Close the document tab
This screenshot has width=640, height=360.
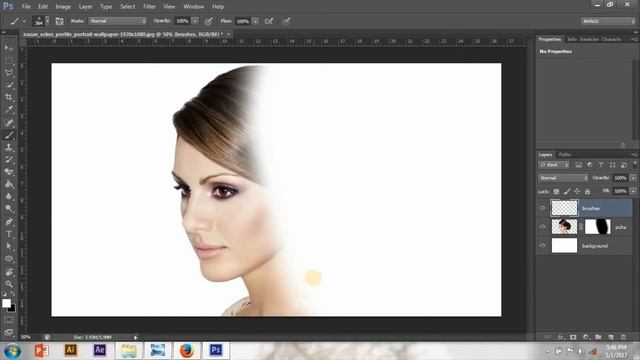pyautogui.click(x=229, y=34)
